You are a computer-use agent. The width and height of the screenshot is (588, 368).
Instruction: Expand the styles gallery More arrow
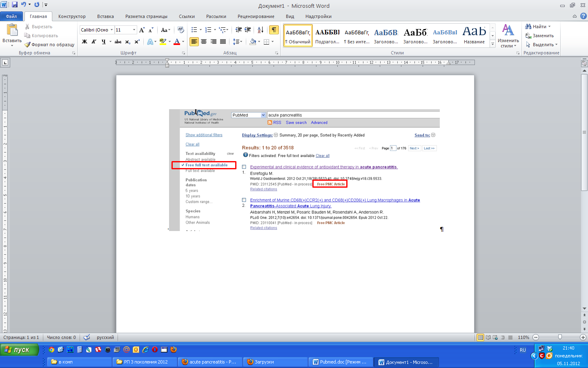pyautogui.click(x=493, y=44)
